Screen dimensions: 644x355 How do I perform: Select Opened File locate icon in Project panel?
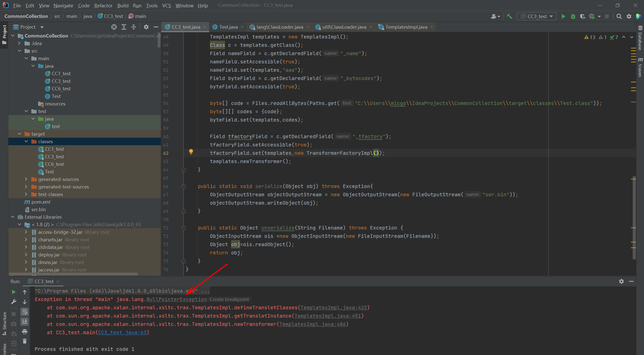coord(114,27)
